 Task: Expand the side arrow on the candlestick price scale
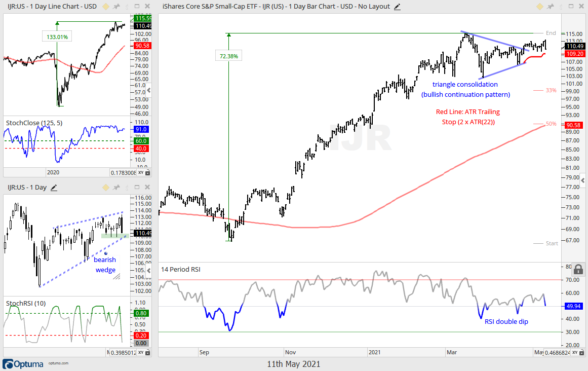(x=149, y=271)
